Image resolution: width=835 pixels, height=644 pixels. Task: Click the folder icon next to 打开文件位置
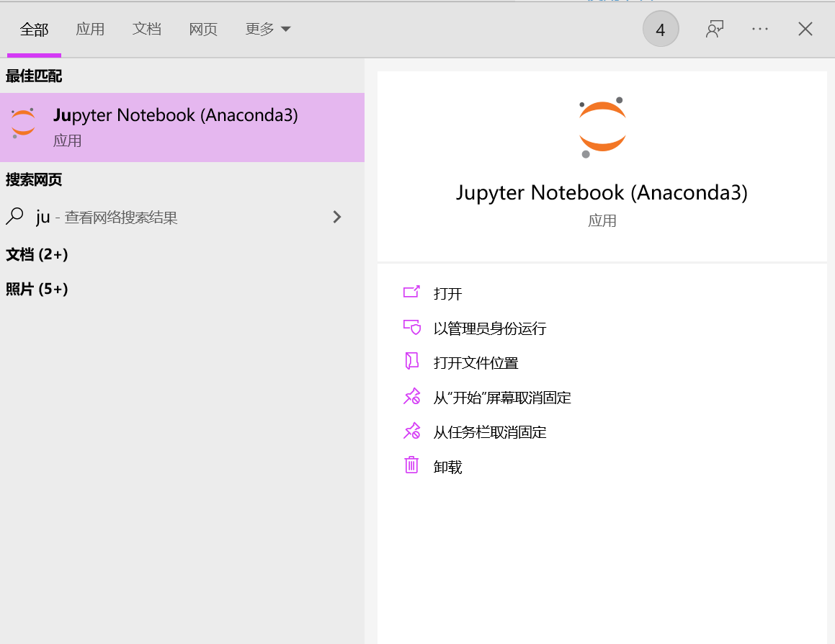click(x=412, y=362)
